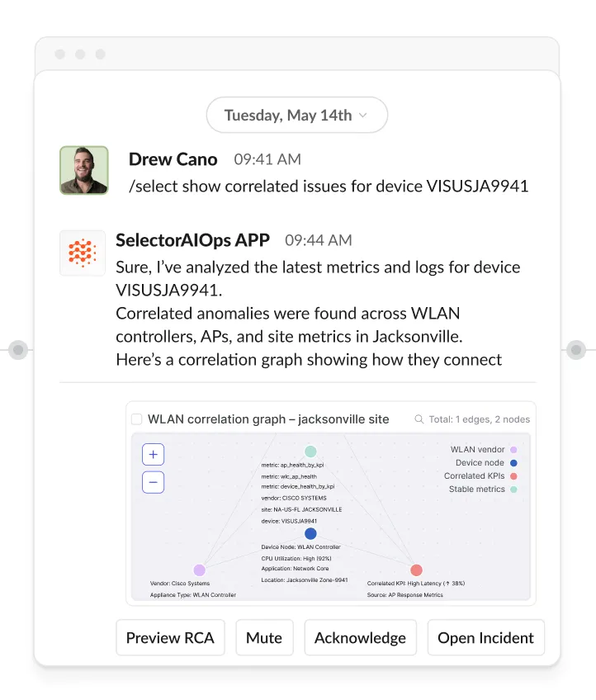Open the Tuesday, May 14th date dropdown
The image size is (596, 700).
[296, 116]
